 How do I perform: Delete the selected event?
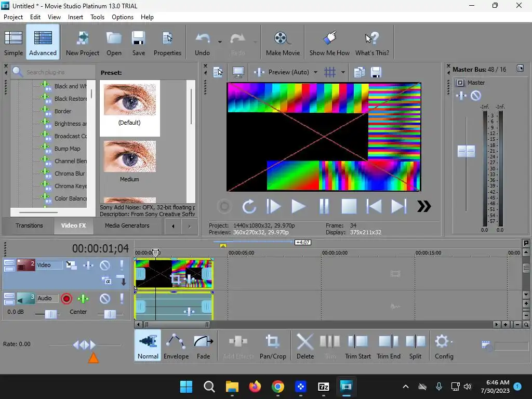[x=305, y=346]
